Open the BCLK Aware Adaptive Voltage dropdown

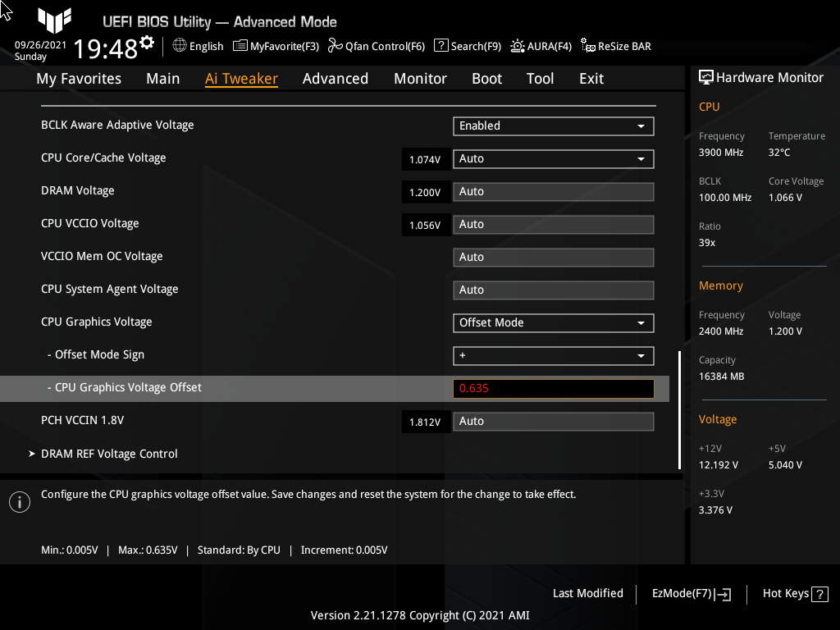click(553, 126)
